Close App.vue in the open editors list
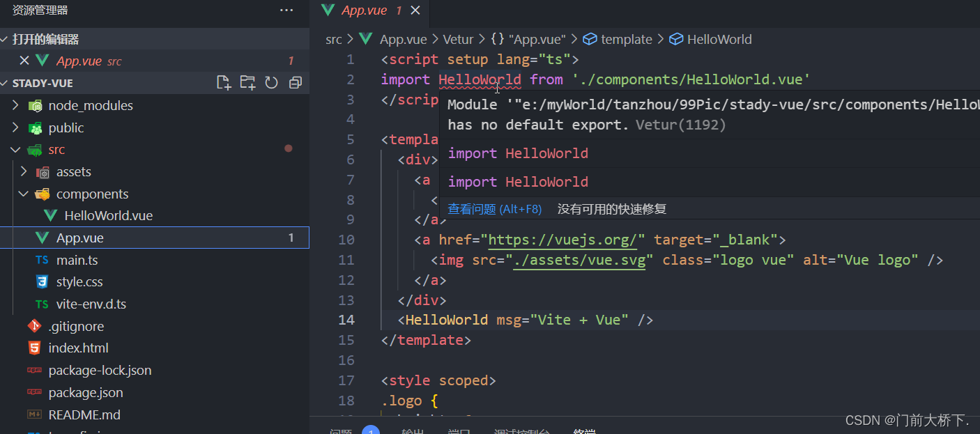 click(x=24, y=61)
